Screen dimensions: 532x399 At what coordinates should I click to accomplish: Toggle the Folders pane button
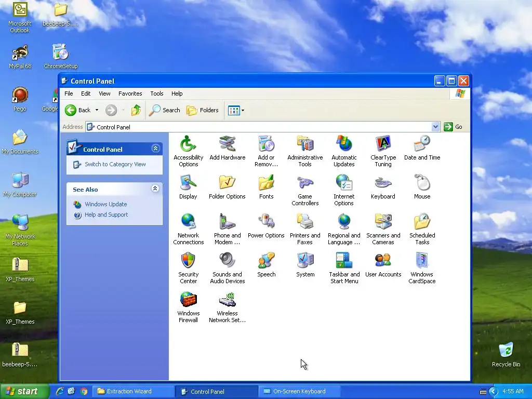[x=203, y=110]
